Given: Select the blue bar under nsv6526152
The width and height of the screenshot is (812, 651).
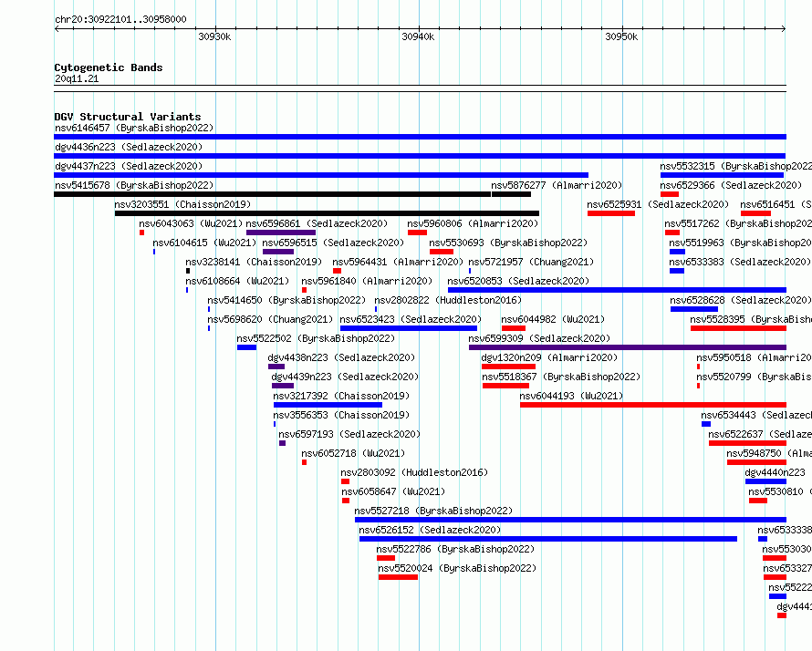Looking at the screenshot, I should pyautogui.click(x=548, y=539).
